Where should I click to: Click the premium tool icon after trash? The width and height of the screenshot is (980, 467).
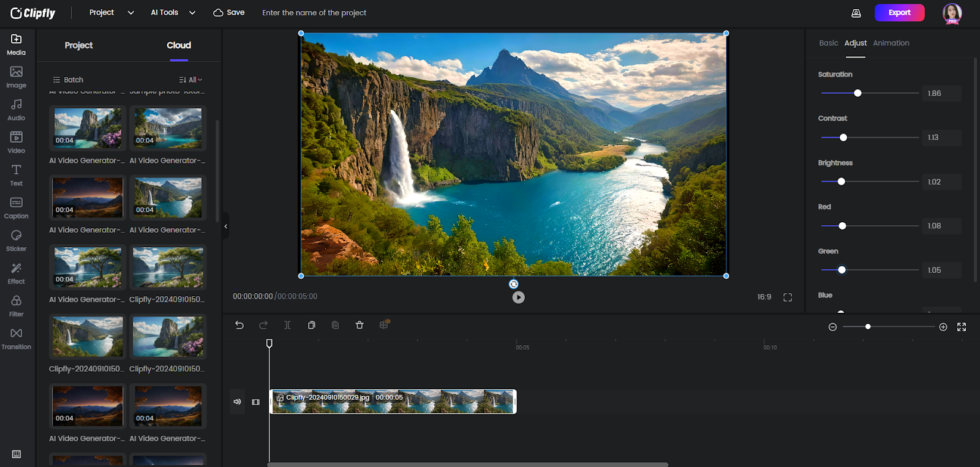384,324
